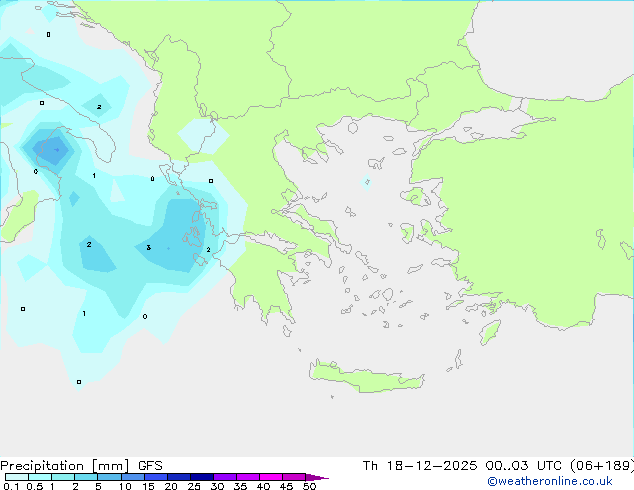Click the 1–2 mm legend swatch
The height and width of the screenshot is (490, 634).
pos(63,477)
